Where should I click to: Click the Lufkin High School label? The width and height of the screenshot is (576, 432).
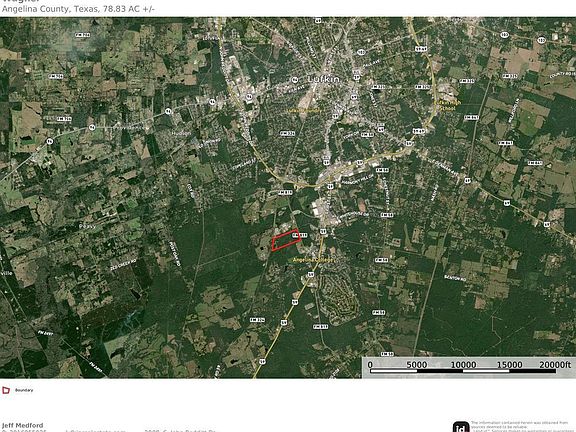pos(446,105)
